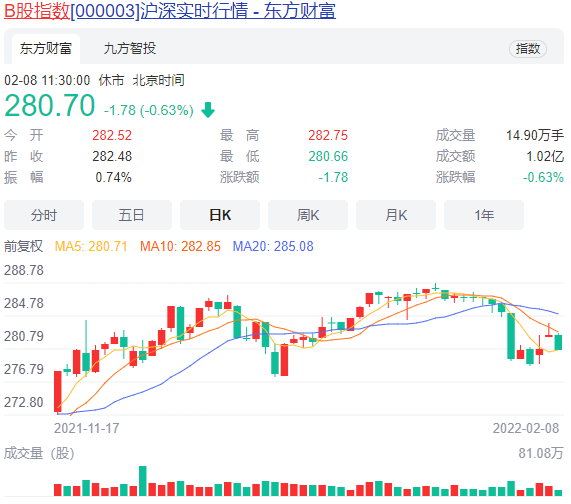
Task: Switch to the 东方财富 tab
Action: (x=46, y=49)
